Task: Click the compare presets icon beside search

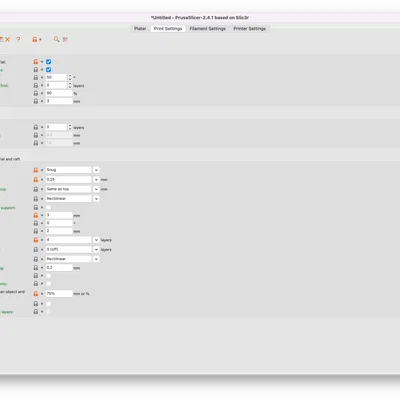Action: 65,39
